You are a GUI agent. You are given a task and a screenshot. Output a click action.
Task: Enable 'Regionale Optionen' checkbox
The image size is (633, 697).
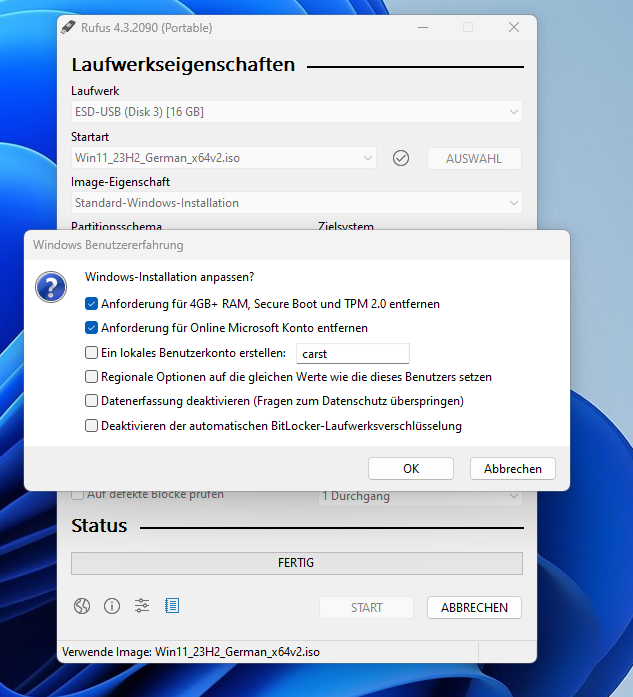92,377
